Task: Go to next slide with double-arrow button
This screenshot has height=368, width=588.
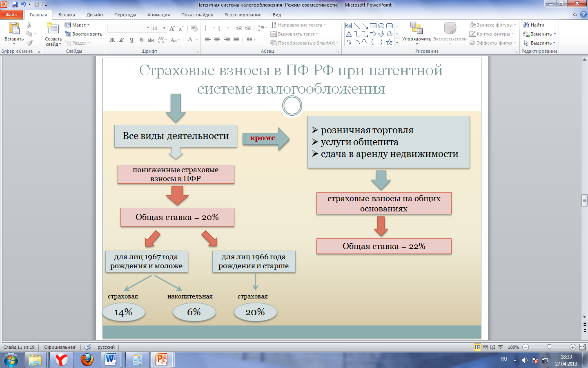Action: tap(584, 330)
